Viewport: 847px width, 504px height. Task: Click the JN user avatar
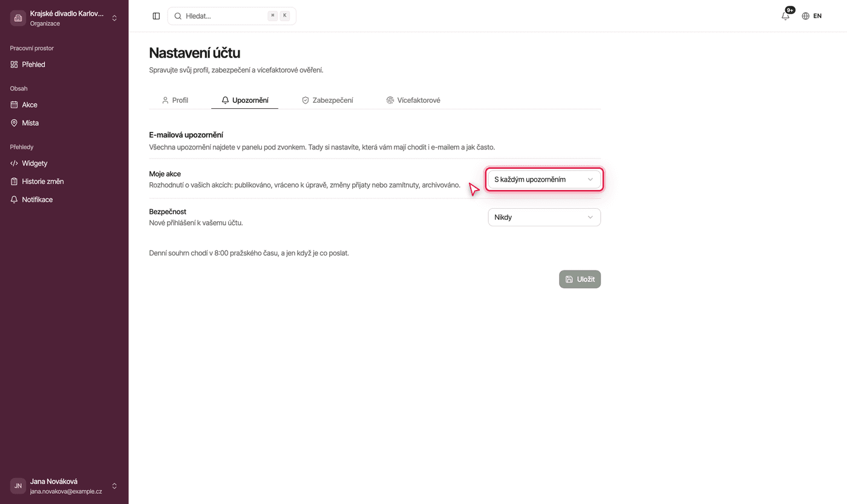pos(18,486)
